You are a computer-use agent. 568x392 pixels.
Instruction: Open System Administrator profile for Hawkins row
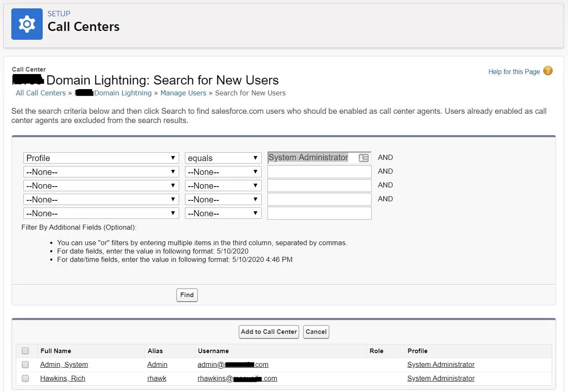pos(441,378)
